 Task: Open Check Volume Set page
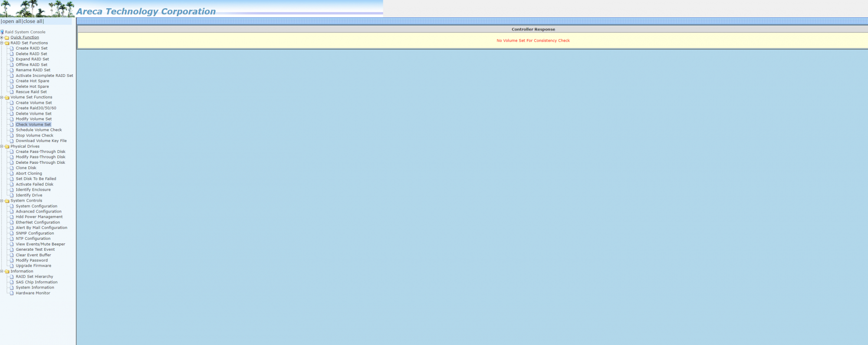[33, 125]
